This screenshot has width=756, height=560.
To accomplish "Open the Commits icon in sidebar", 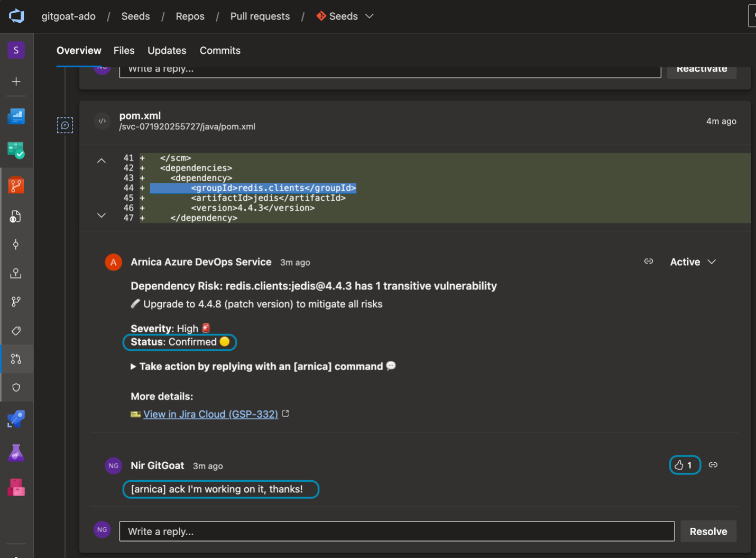I will click(x=16, y=244).
